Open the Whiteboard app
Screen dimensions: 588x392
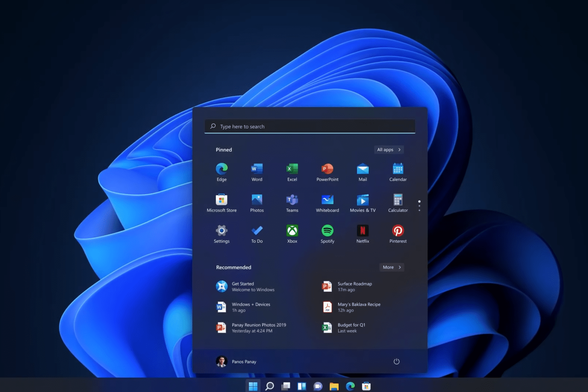coord(327,203)
